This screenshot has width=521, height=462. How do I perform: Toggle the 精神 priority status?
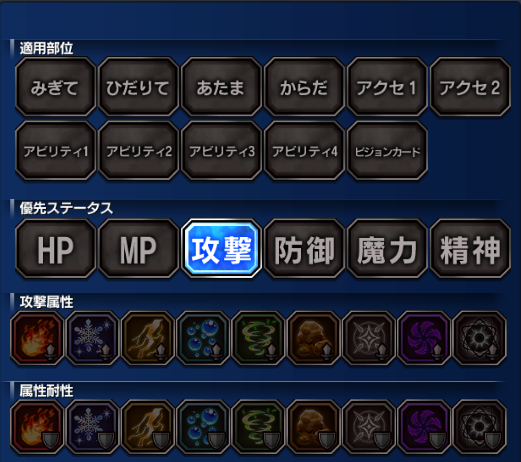point(470,249)
